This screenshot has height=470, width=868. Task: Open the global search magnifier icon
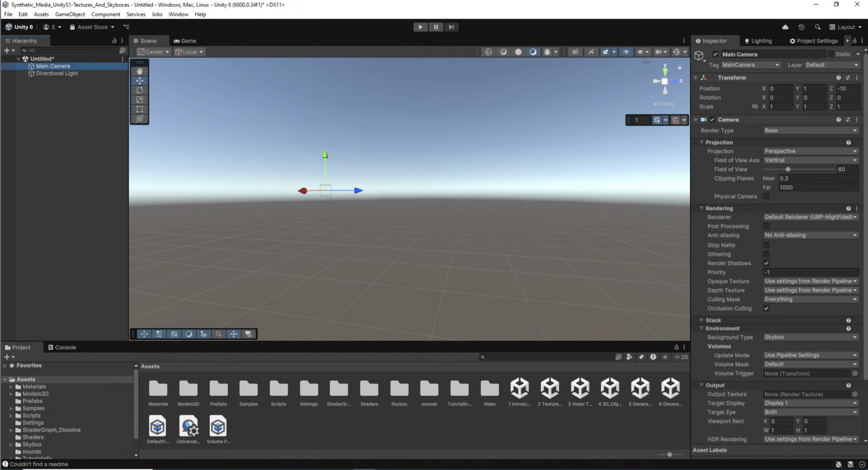click(817, 27)
